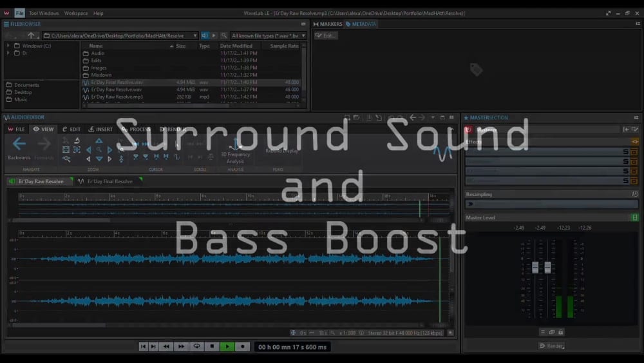
Task: Click the green Play button
Action: 227,346
